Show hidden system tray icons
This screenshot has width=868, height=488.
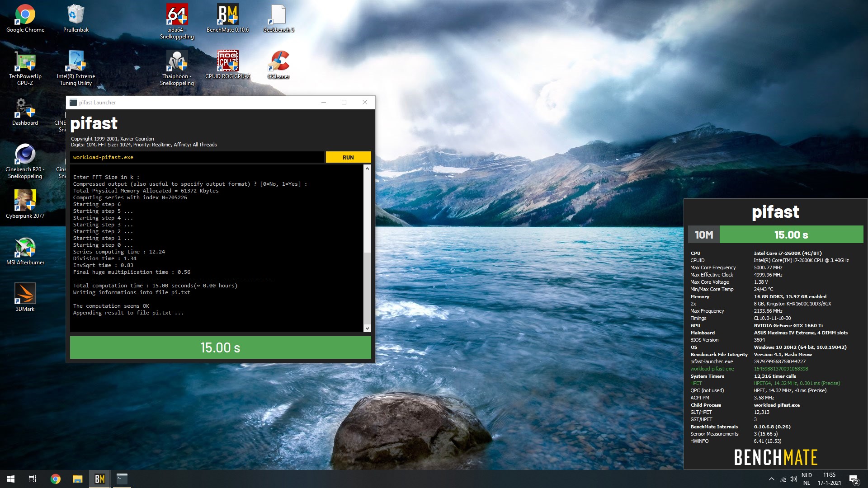pyautogui.click(x=771, y=479)
